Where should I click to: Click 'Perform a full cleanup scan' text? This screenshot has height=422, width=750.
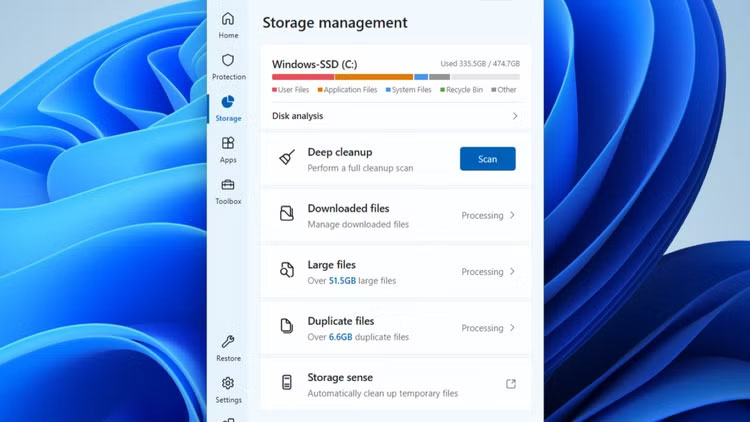click(x=360, y=168)
